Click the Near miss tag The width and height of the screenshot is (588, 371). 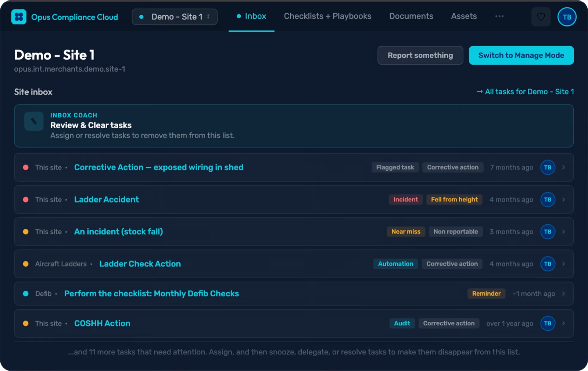[406, 232]
